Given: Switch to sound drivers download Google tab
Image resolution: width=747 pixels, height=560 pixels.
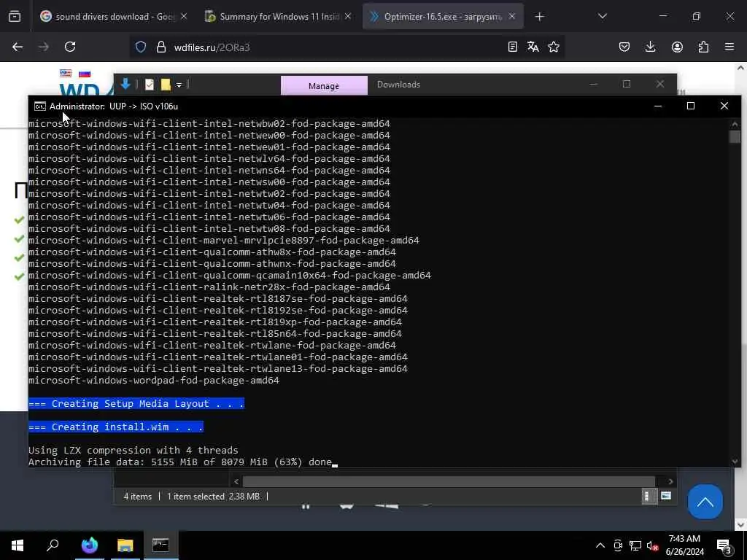Looking at the screenshot, I should [113, 17].
